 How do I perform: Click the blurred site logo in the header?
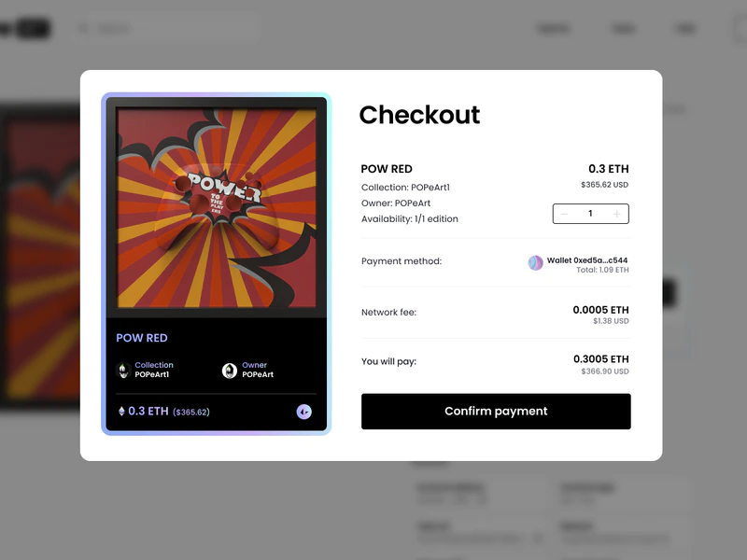pyautogui.click(x=28, y=29)
